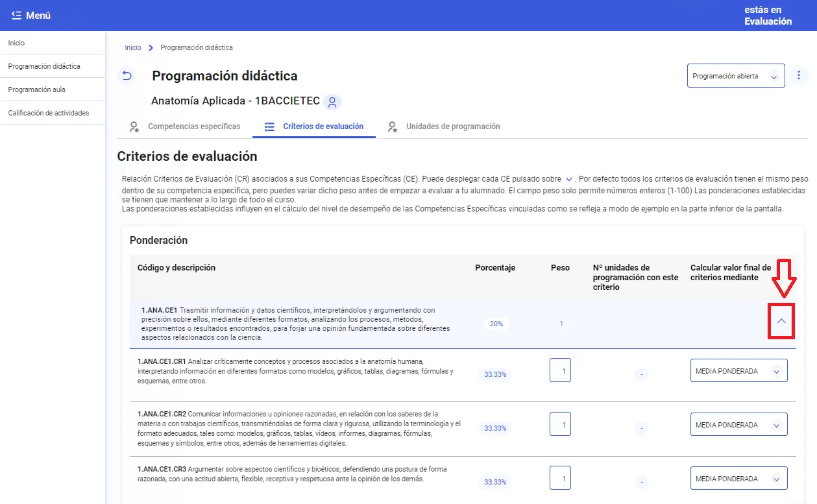The image size is (817, 504).
Task: Switch to the Unidades de programación tab
Action: click(452, 126)
